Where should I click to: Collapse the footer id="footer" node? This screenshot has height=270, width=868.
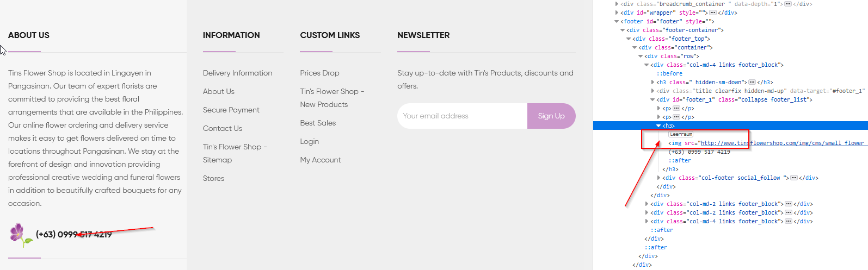coord(617,21)
